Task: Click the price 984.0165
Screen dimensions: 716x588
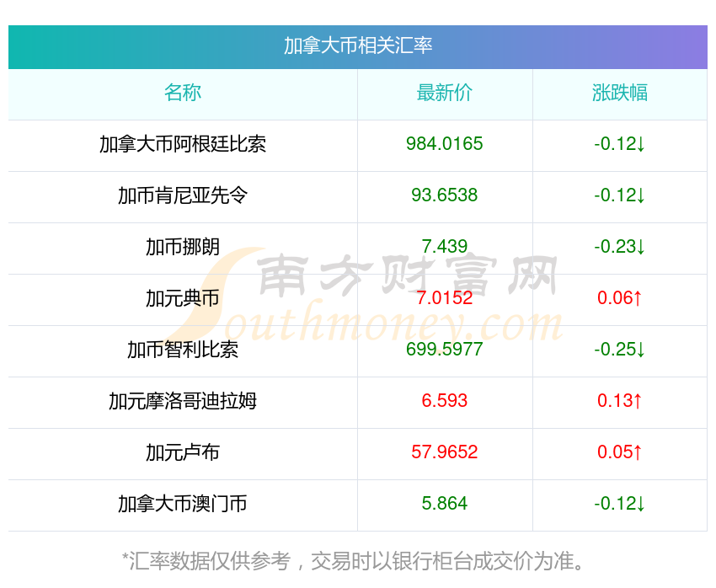Action: pyautogui.click(x=444, y=144)
